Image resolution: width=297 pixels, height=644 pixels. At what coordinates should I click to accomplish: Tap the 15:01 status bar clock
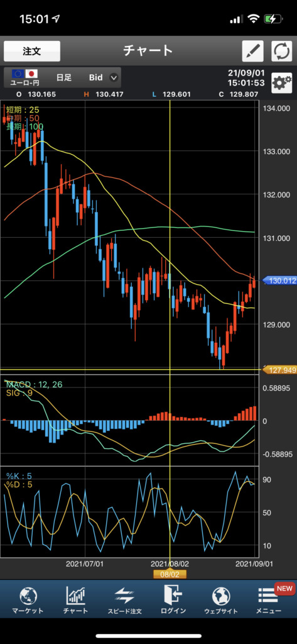(x=34, y=19)
